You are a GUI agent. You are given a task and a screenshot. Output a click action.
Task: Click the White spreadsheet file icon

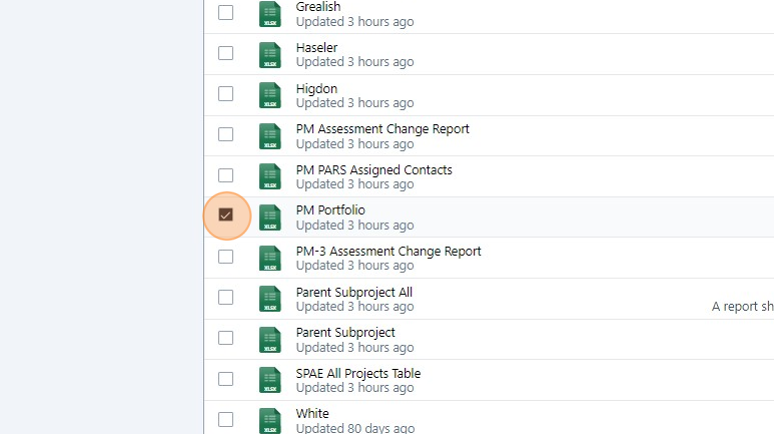[x=270, y=421]
